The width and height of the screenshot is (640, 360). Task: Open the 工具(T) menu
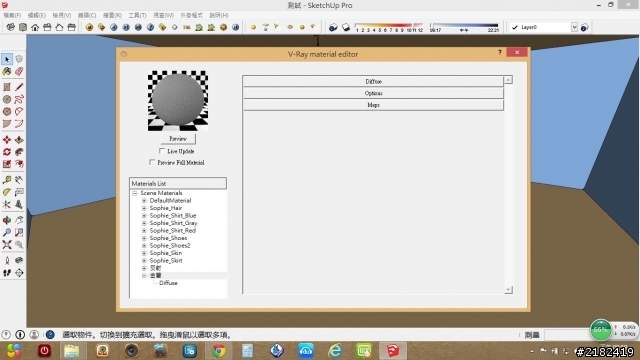(x=137, y=15)
